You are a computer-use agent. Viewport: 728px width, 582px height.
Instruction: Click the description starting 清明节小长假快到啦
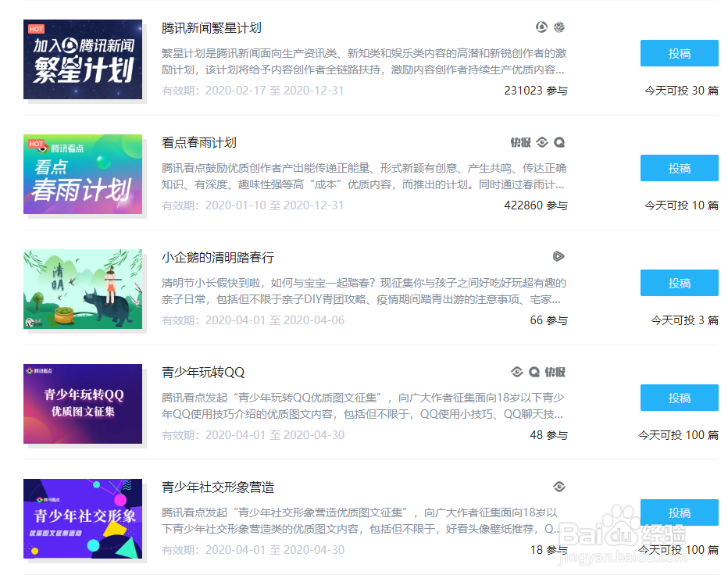tap(364, 291)
